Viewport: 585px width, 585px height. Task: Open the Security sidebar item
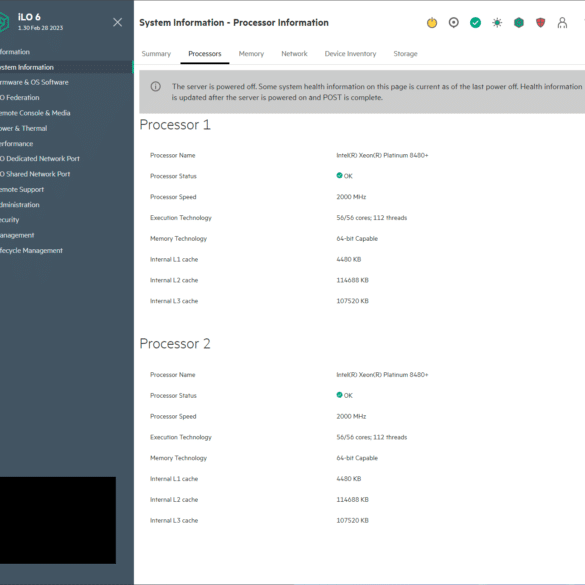(10, 220)
